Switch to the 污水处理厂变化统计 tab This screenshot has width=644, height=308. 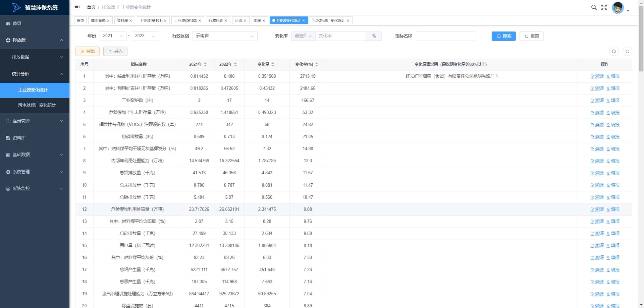[328, 21]
